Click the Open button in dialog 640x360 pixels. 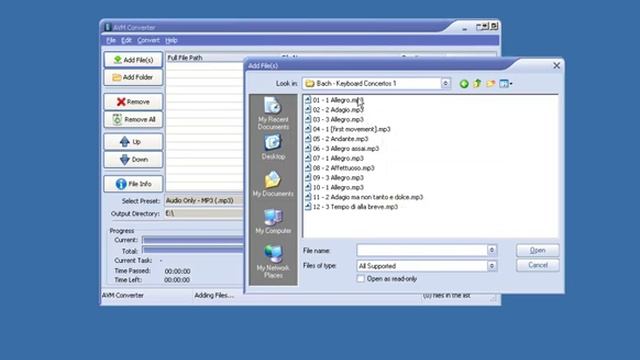coord(538,250)
